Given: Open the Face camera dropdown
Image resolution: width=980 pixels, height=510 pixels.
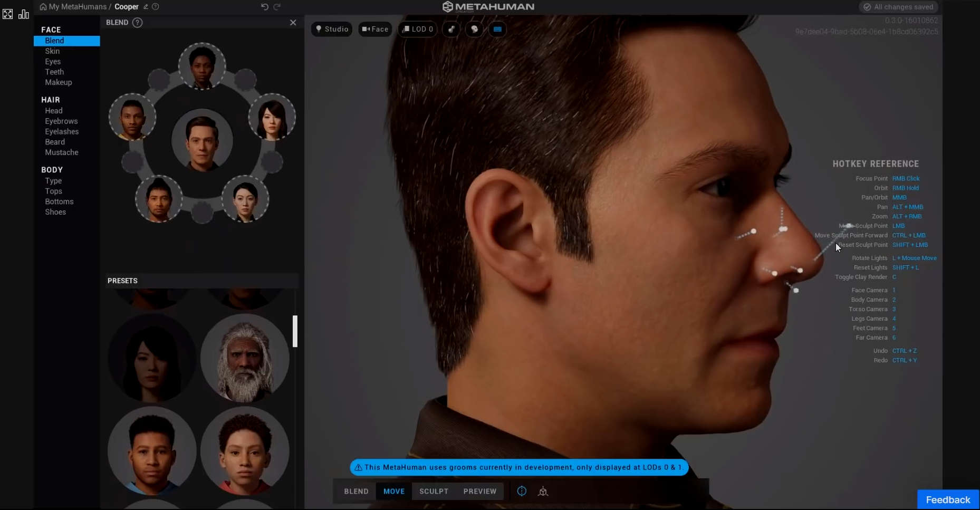Looking at the screenshot, I should click(375, 29).
